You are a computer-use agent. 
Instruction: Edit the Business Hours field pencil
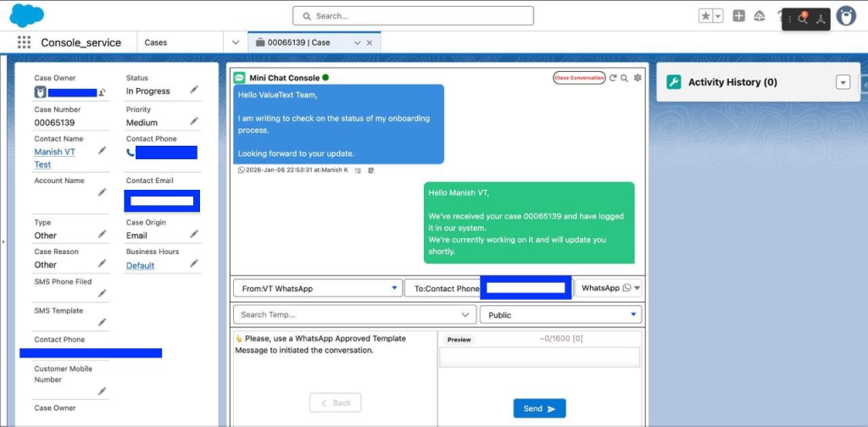pyautogui.click(x=194, y=263)
